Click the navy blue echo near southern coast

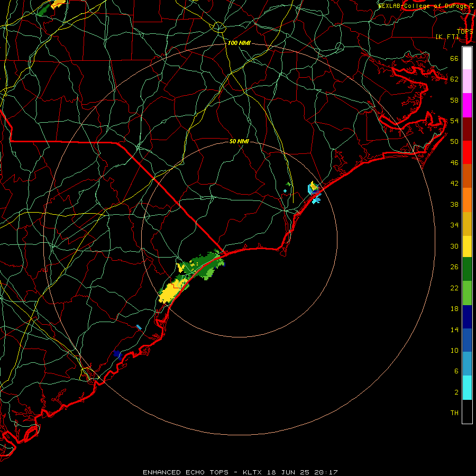[117, 355]
